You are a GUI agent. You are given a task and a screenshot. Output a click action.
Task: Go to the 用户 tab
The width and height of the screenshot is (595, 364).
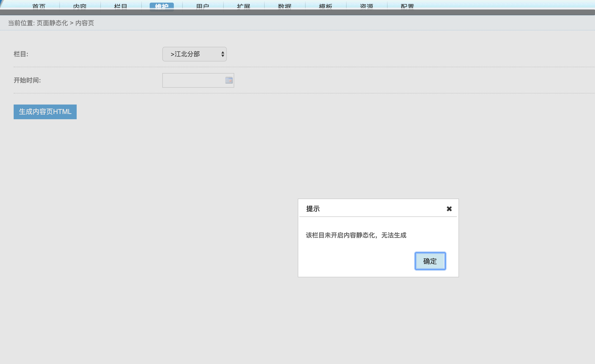coord(203,6)
